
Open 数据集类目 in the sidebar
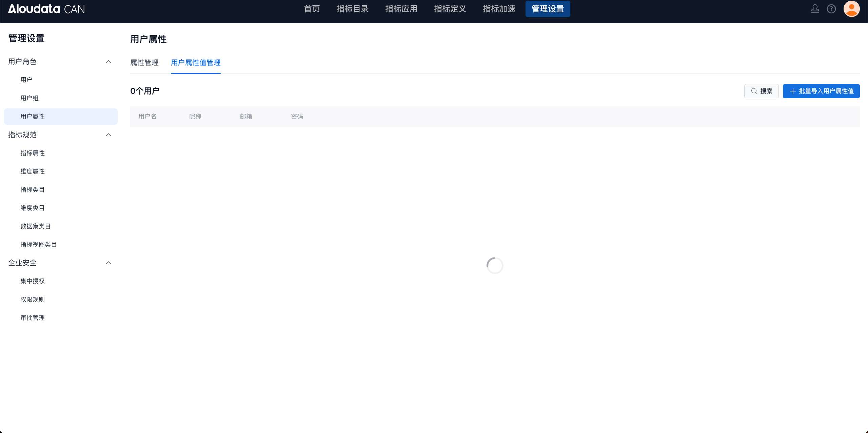[x=36, y=226]
